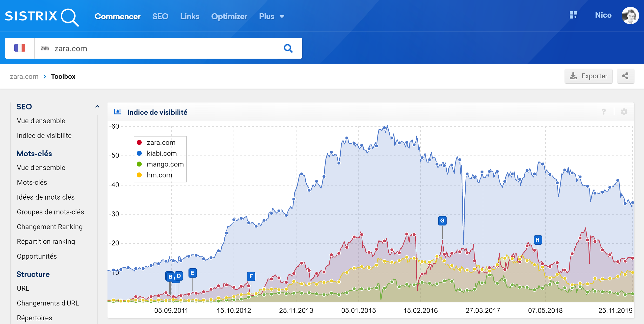
Task: Open Groupes de mots-clés
Action: tap(51, 212)
